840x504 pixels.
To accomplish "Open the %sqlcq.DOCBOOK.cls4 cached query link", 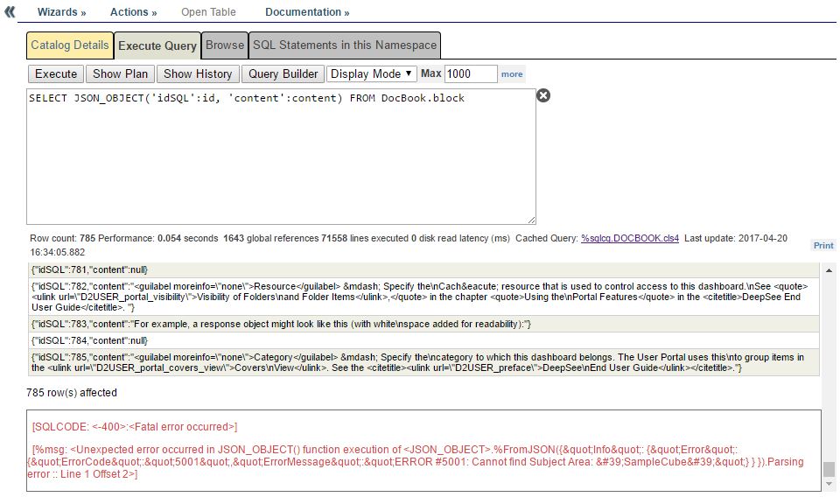I will [x=630, y=238].
